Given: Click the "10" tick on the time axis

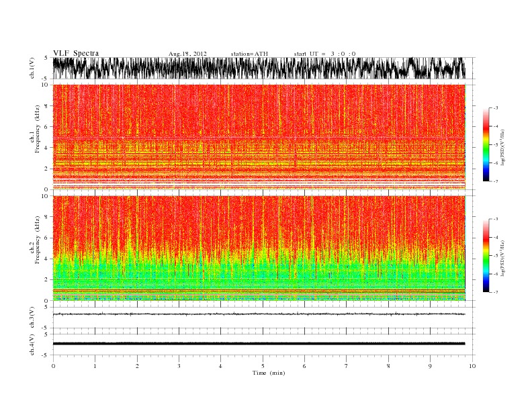Looking at the screenshot, I should (x=472, y=366).
